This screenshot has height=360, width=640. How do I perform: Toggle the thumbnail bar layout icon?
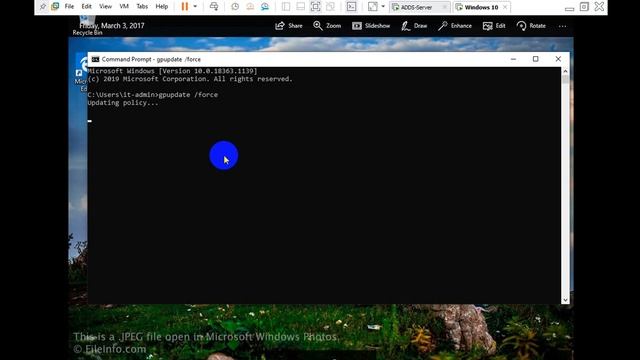(300, 7)
